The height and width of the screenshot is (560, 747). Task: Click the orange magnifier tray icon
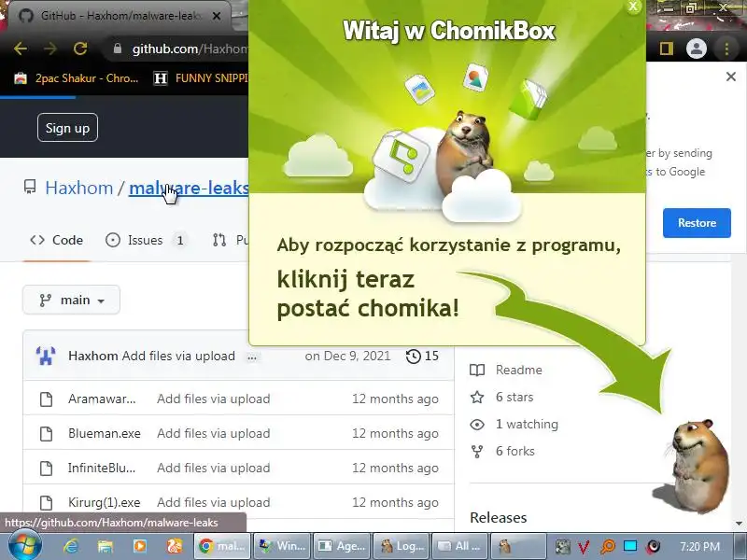(608, 547)
